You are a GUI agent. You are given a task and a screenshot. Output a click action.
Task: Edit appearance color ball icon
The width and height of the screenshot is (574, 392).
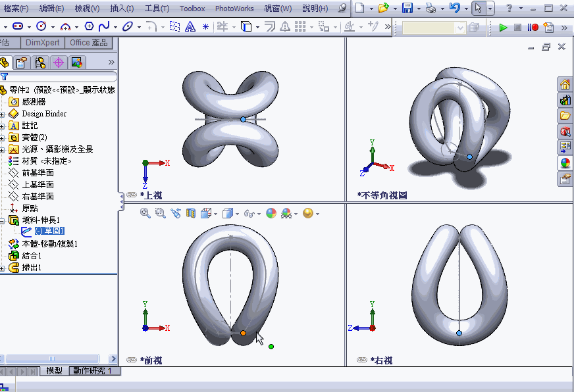[271, 213]
